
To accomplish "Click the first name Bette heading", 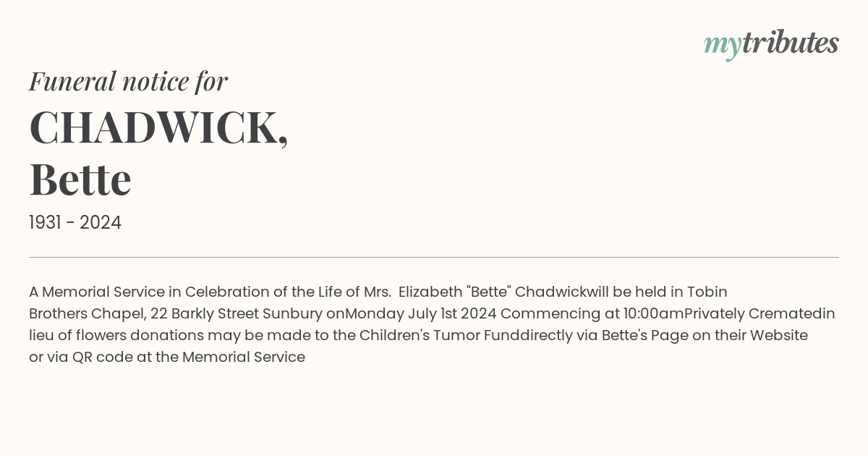I will [x=80, y=179].
